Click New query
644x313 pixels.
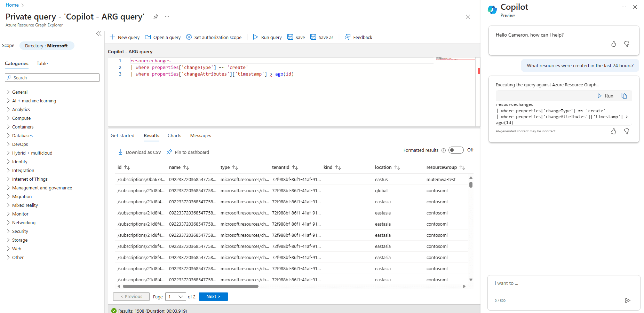point(125,37)
